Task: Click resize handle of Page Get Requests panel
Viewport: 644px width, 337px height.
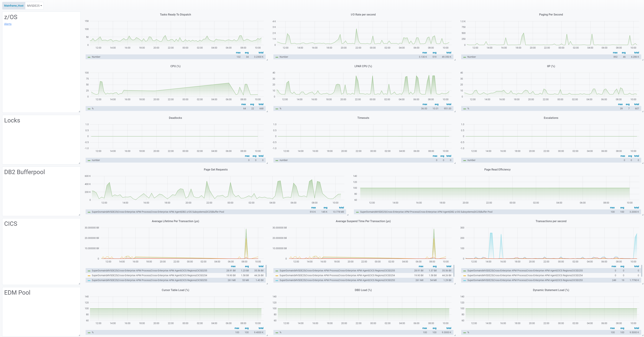Action: [347, 215]
